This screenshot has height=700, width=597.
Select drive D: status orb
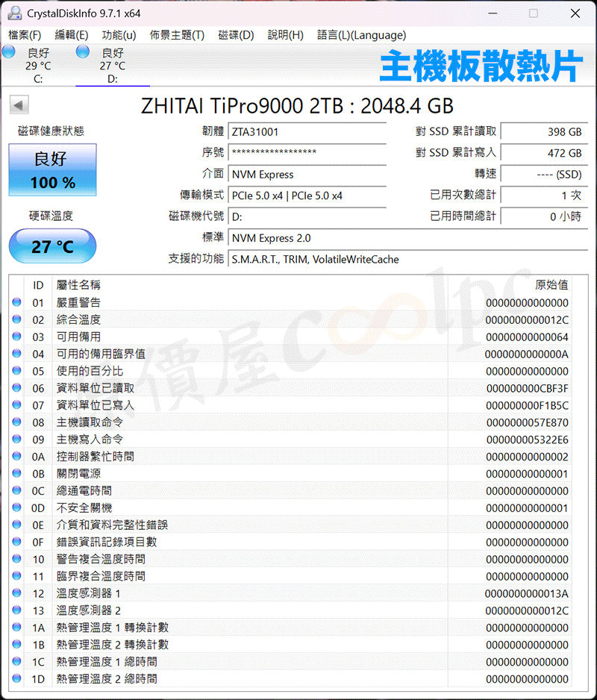point(83,51)
